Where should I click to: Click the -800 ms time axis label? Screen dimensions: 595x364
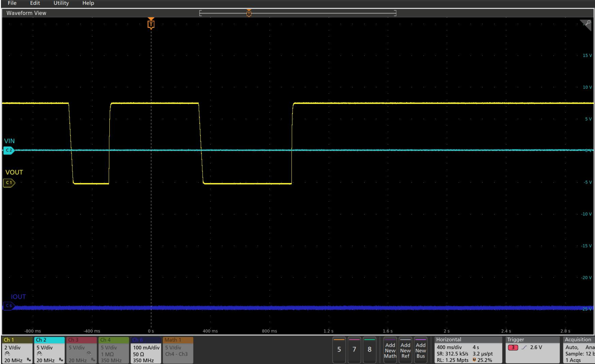33,331
